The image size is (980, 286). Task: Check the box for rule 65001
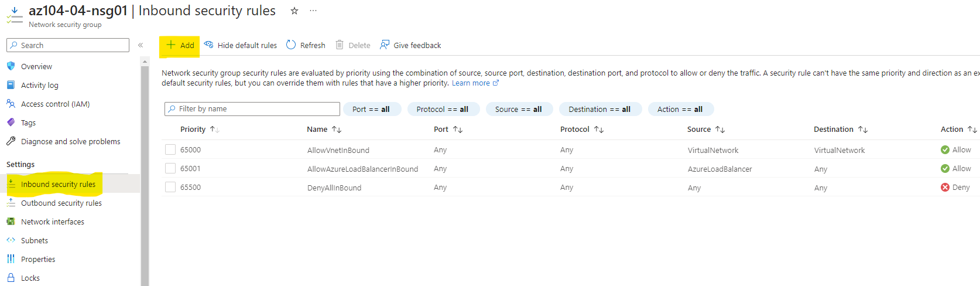[170, 168]
